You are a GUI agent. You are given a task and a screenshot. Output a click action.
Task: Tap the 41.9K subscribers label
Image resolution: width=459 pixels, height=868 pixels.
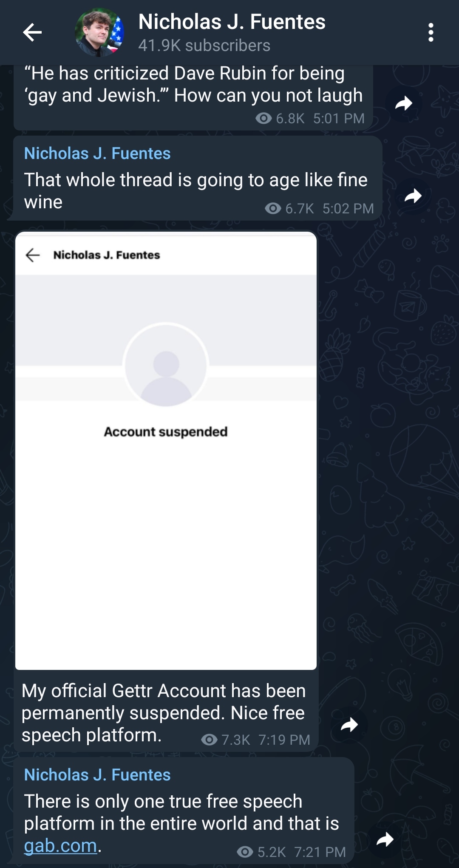click(204, 45)
